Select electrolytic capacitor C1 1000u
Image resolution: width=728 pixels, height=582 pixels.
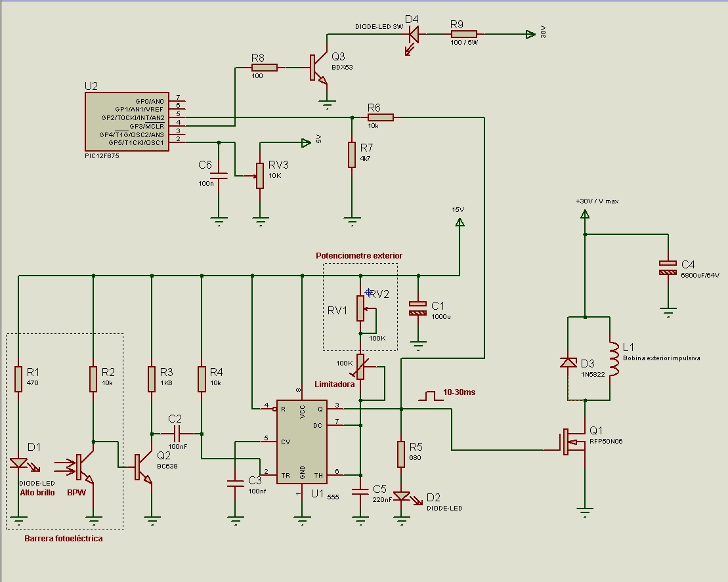pos(418,308)
